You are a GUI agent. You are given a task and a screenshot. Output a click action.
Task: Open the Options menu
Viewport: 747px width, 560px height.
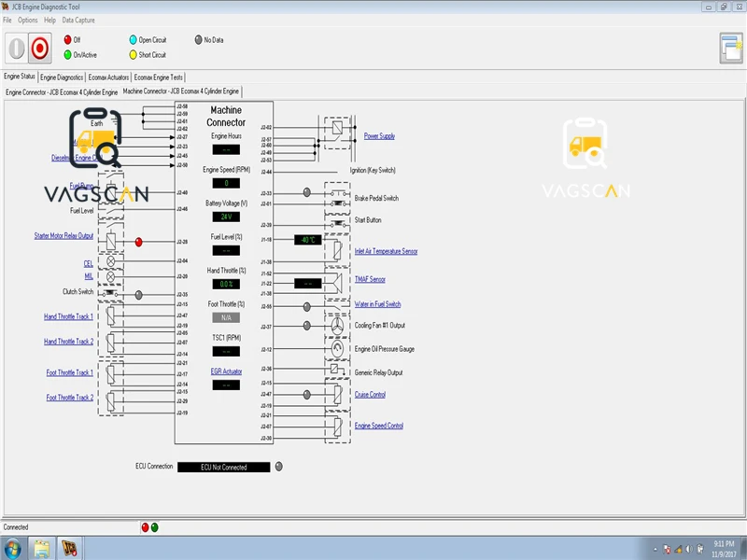[28, 20]
